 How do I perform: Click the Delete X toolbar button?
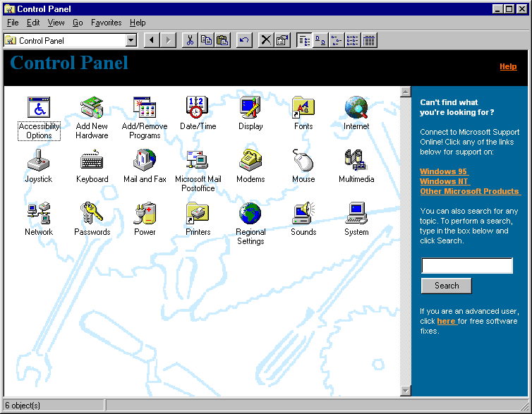[x=266, y=40]
